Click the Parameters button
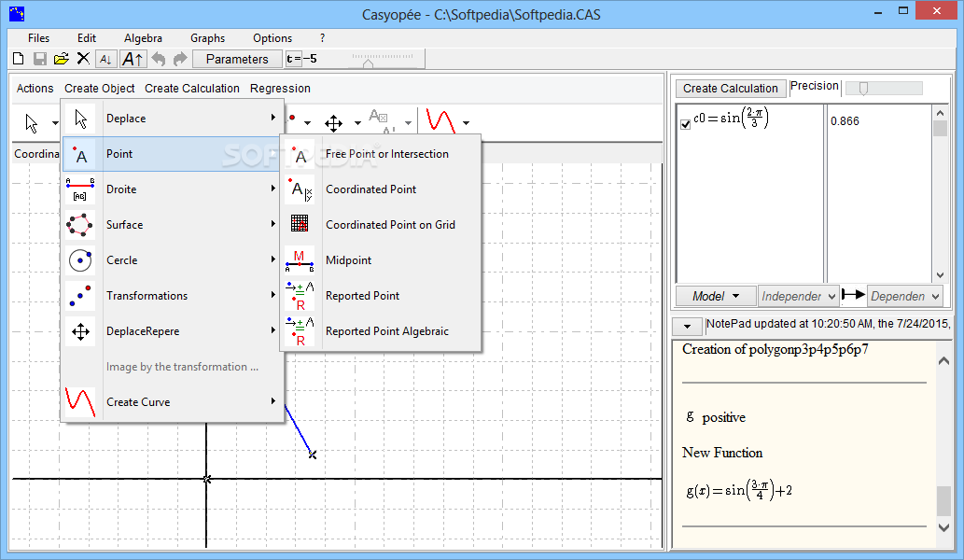This screenshot has width=964, height=560. point(237,59)
